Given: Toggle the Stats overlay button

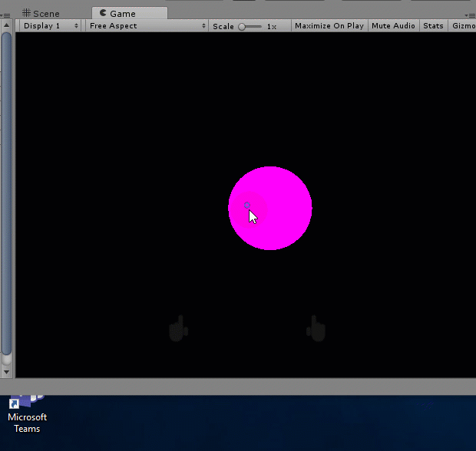Looking at the screenshot, I should tap(433, 26).
